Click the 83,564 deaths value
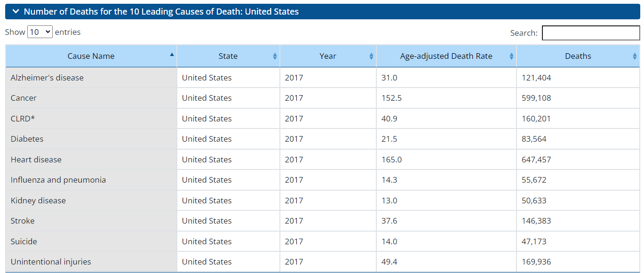Image resolution: width=644 pixels, height=273 pixels. 534,139
